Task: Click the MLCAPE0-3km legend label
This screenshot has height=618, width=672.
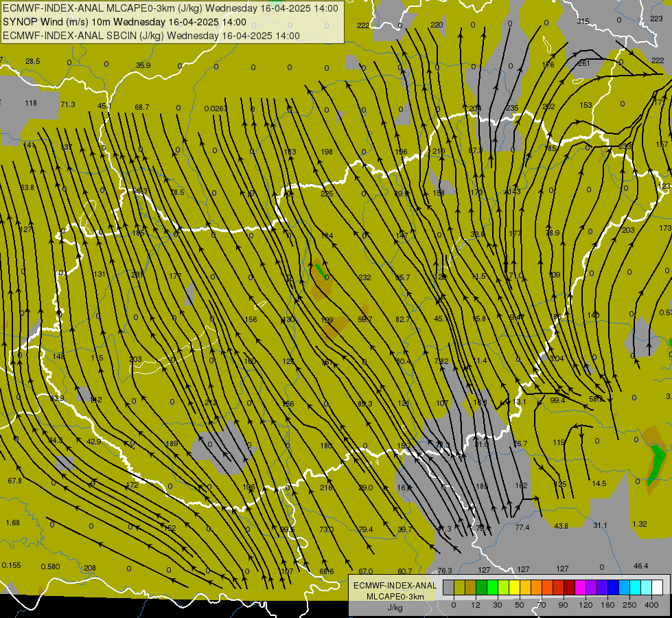Action: click(395, 597)
